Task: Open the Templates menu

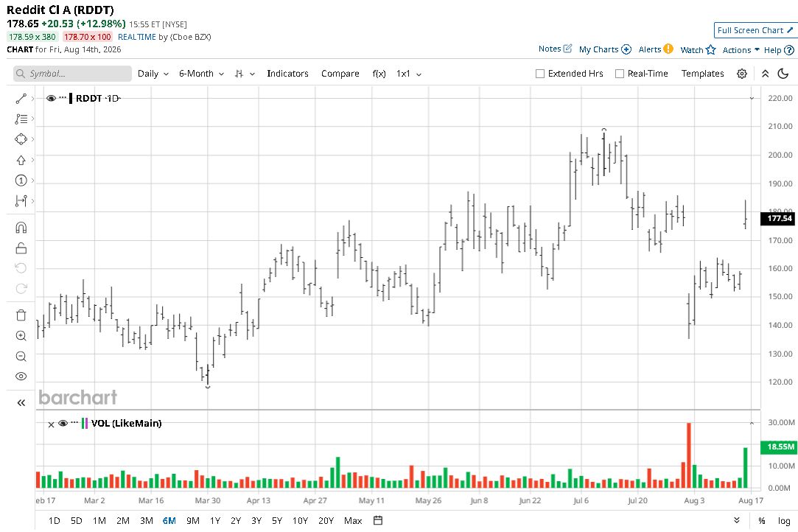Action: coord(702,74)
